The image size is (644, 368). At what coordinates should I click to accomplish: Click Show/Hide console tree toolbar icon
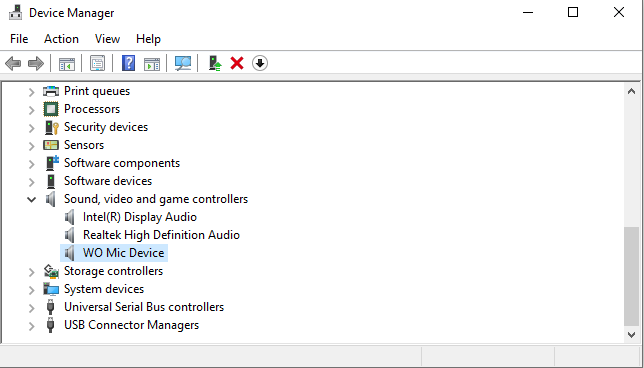click(x=67, y=63)
